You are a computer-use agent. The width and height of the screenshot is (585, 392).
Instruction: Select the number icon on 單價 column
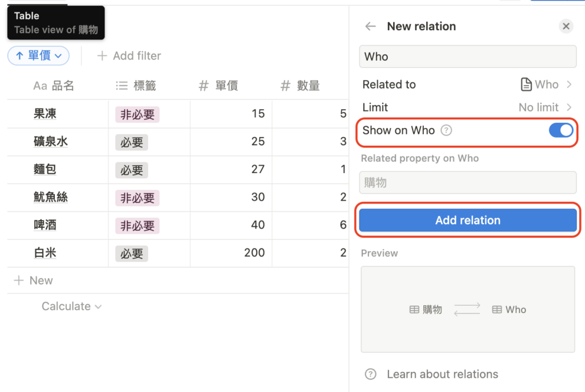click(x=204, y=86)
